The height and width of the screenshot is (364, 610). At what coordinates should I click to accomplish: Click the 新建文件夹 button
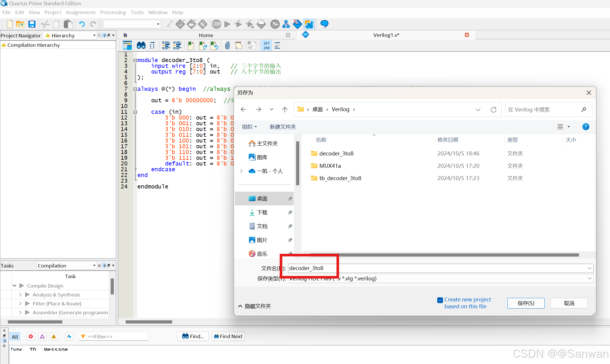(x=283, y=127)
